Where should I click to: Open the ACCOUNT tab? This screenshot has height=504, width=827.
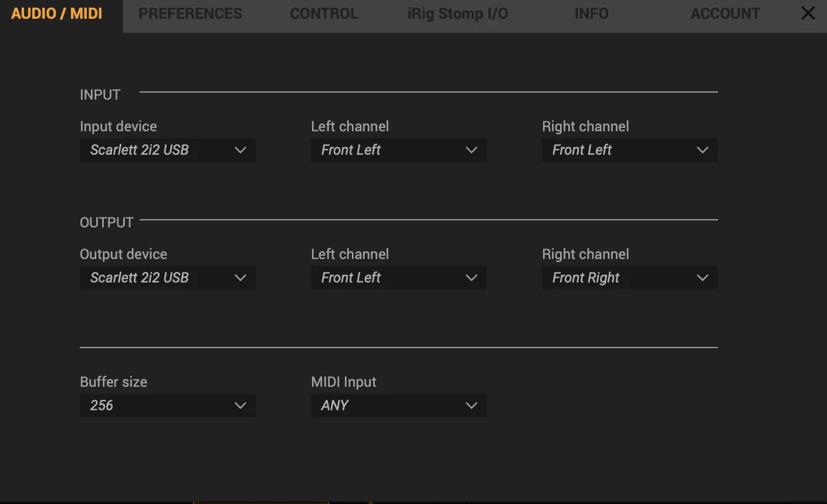[725, 13]
